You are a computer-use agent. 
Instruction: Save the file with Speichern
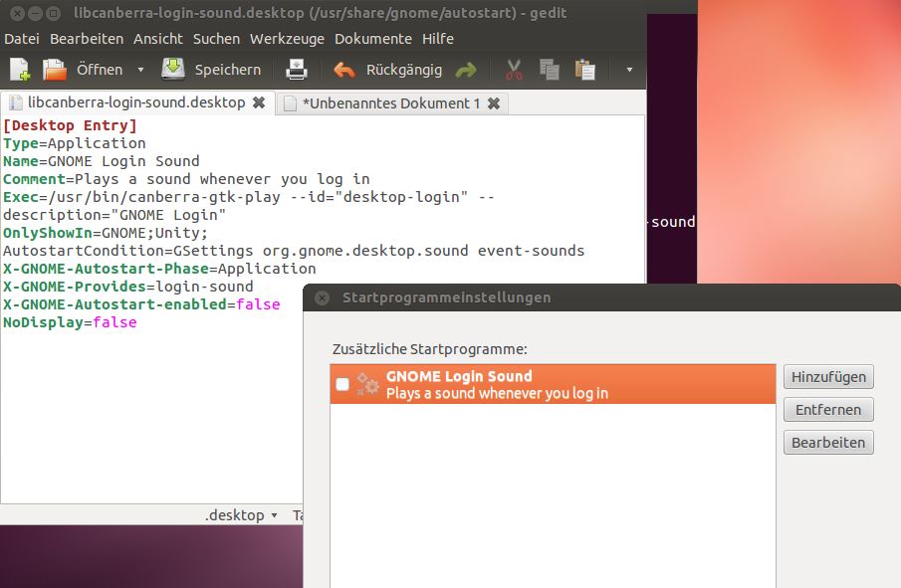pyautogui.click(x=211, y=70)
